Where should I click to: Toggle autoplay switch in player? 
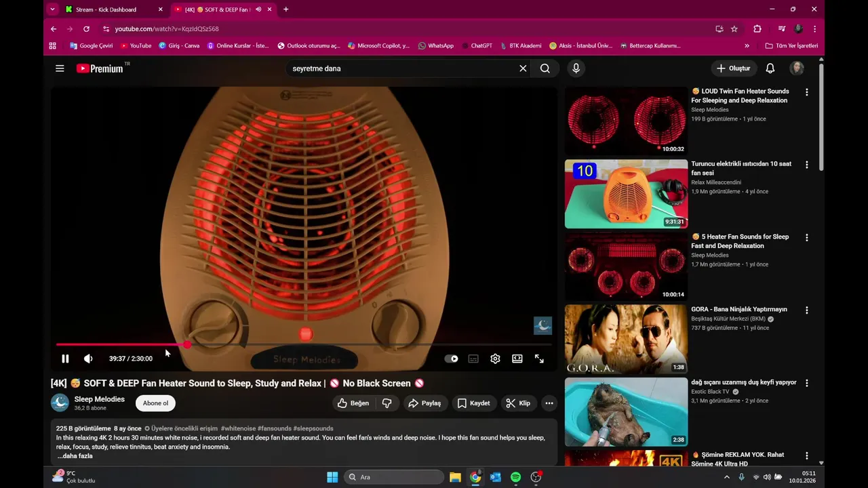pyautogui.click(x=451, y=359)
